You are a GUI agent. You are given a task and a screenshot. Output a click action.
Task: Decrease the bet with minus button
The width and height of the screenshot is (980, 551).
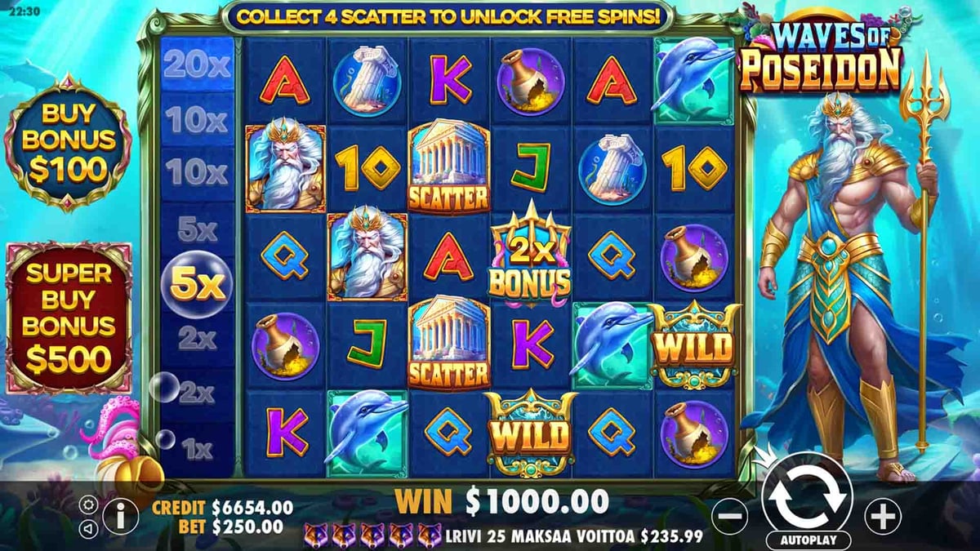click(729, 516)
